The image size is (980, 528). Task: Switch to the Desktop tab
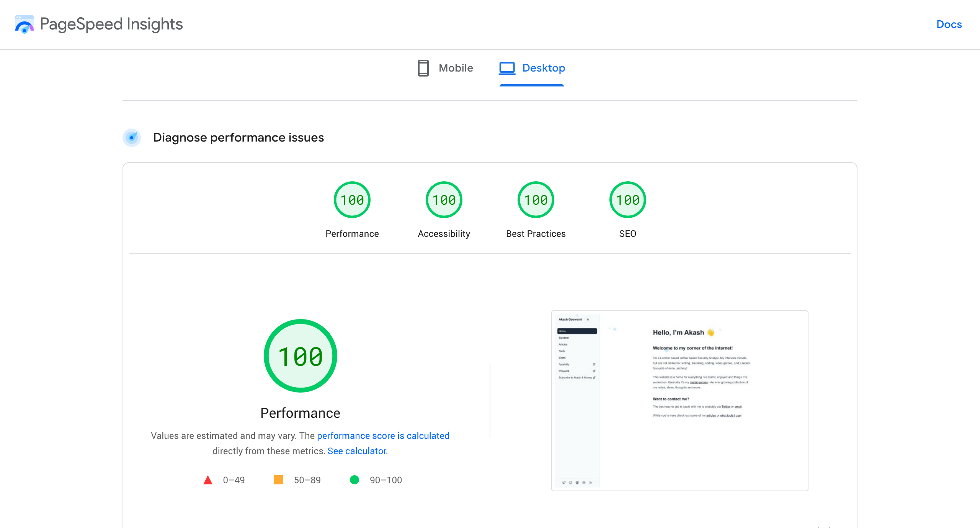543,68
